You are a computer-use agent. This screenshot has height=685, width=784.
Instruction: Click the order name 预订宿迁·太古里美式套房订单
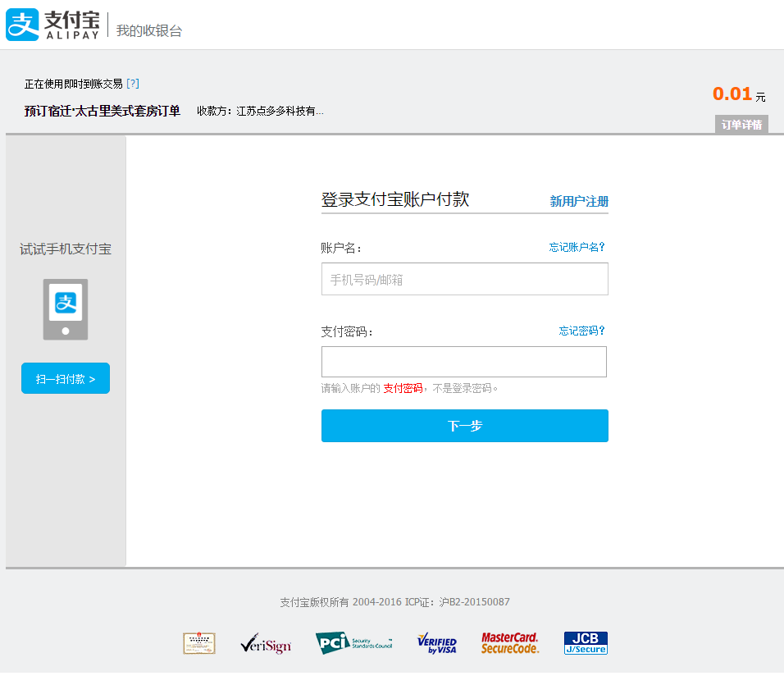pyautogui.click(x=103, y=111)
